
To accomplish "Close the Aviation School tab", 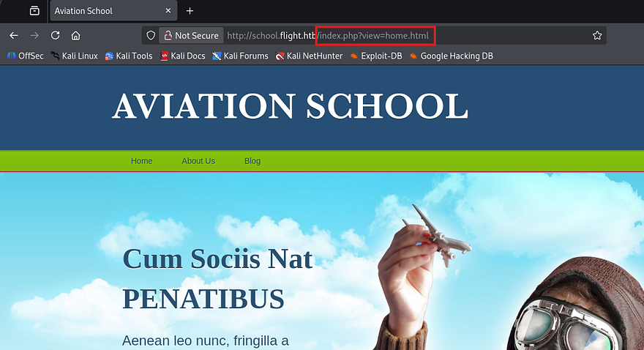I will pyautogui.click(x=168, y=11).
